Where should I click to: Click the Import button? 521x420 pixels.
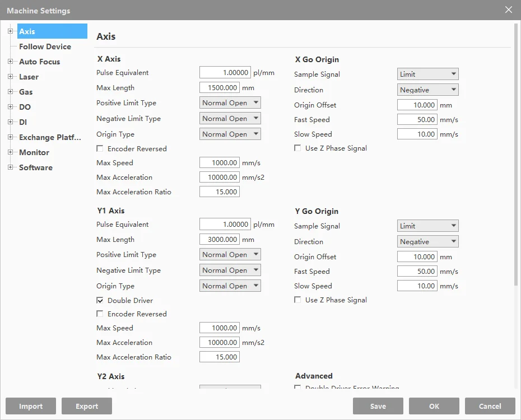(x=31, y=406)
